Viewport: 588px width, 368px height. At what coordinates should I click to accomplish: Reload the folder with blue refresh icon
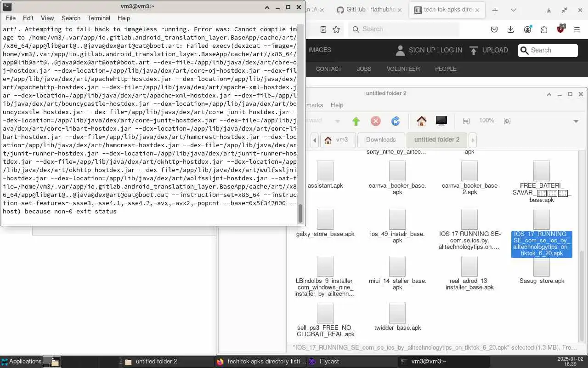396,121
